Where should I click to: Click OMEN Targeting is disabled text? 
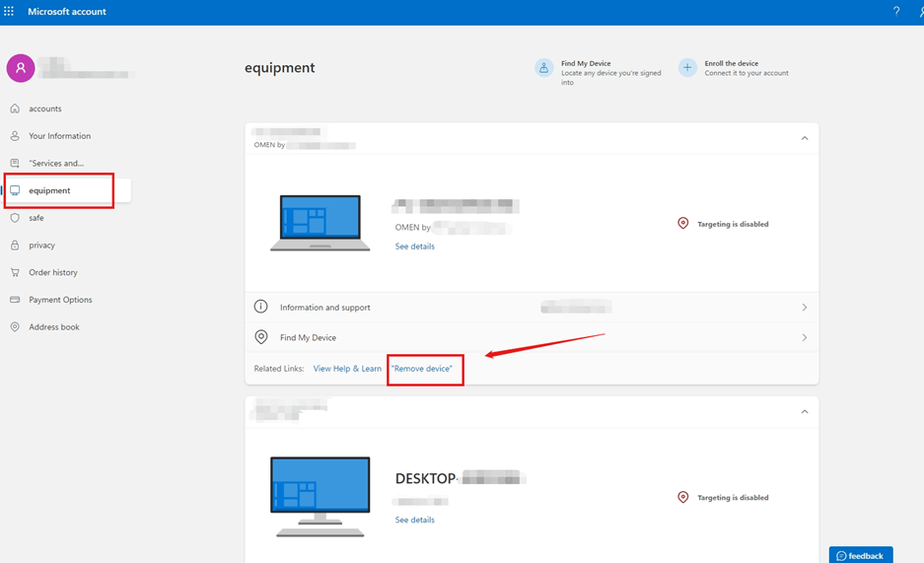pos(733,224)
